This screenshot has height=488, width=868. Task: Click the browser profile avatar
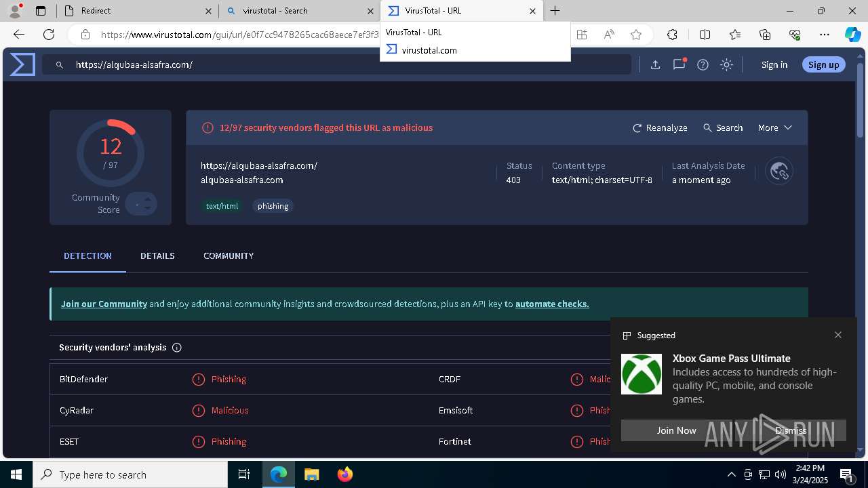click(15, 10)
